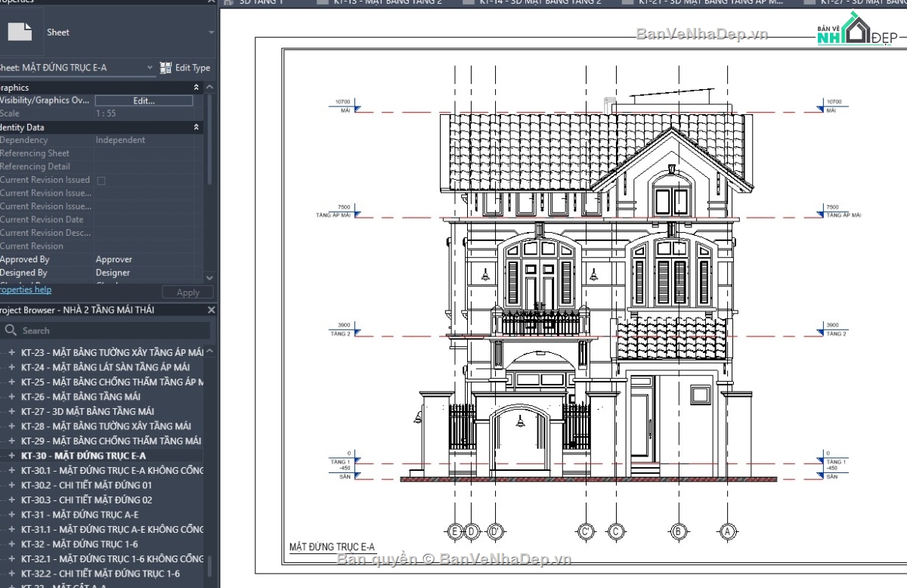Click the Properties panel scroll-up arrow
This screenshot has width=907, height=588.
coord(209,88)
